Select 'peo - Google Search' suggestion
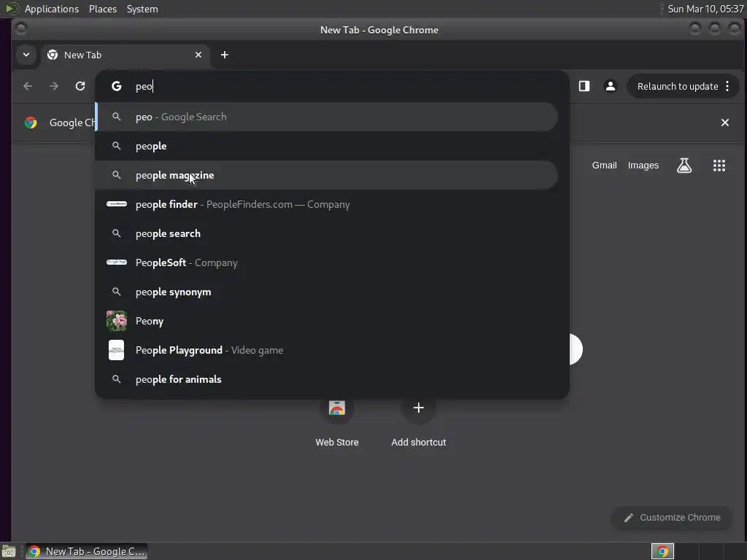Image resolution: width=747 pixels, height=560 pixels. click(x=326, y=117)
